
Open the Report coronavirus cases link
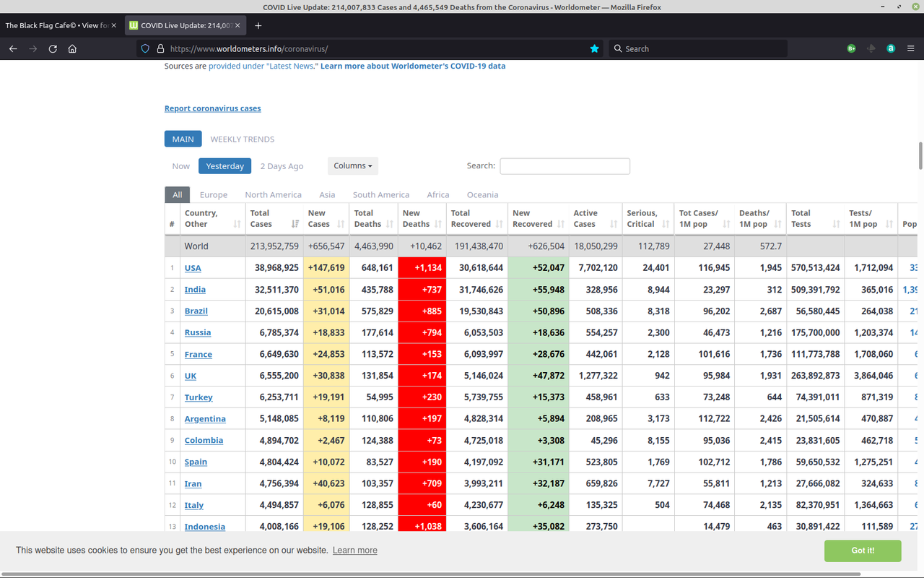pyautogui.click(x=213, y=108)
